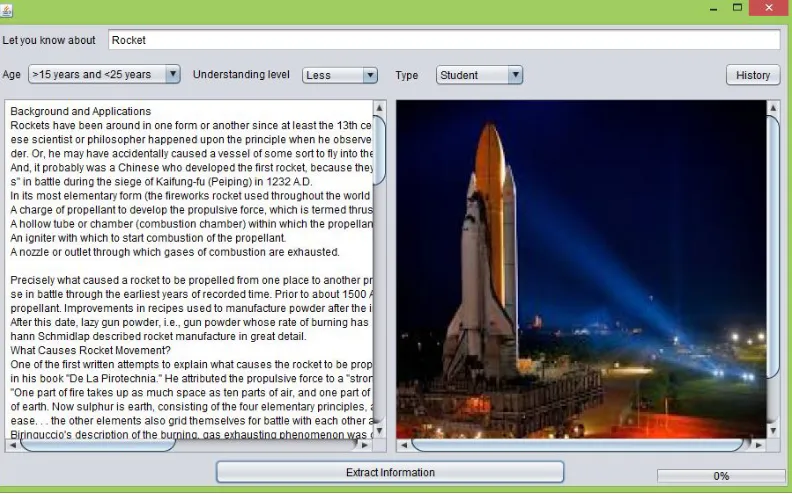
Task: Open the Age dropdown
Action: tap(104, 74)
